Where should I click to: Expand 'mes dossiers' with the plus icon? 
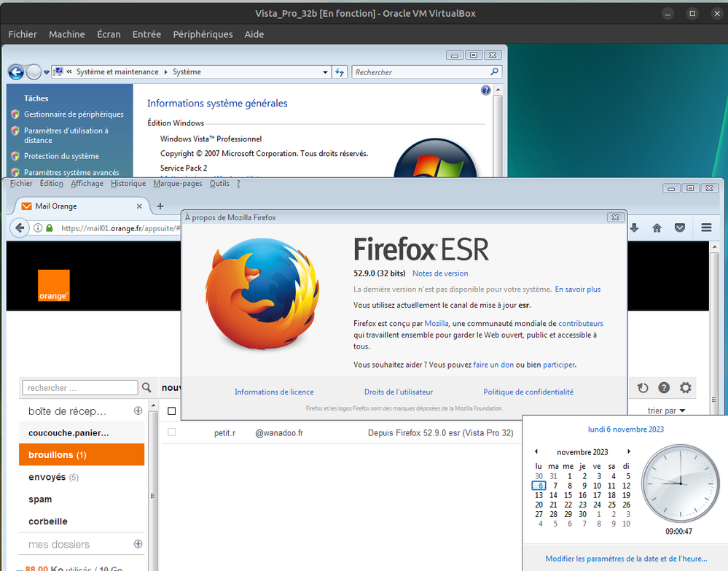pyautogui.click(x=138, y=544)
